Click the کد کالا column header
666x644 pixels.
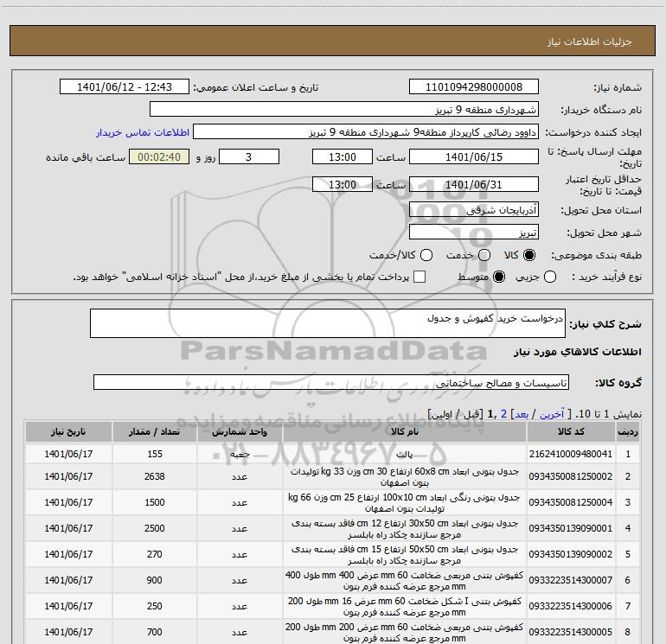(571, 431)
